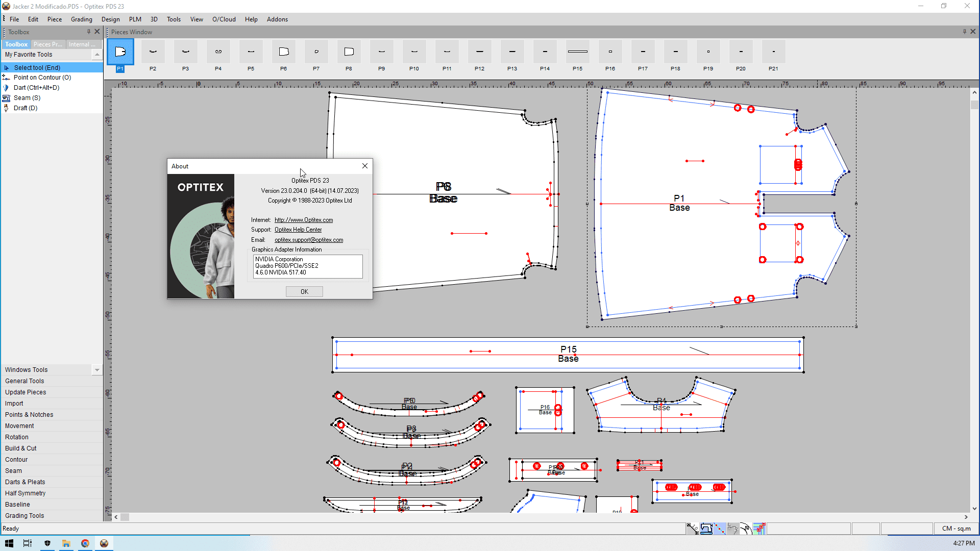The image size is (980, 551).
Task: Pick the Draft tool
Action: [x=25, y=108]
